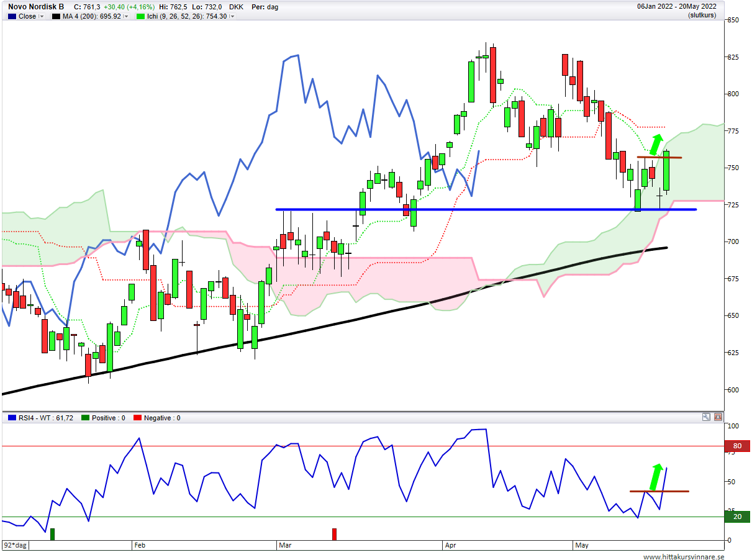Open RSI panel settings wrench icon
The height and width of the screenshot is (560, 752).
(706, 417)
